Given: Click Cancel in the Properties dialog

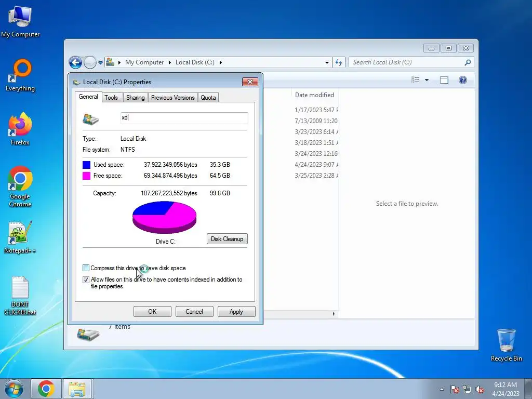Looking at the screenshot, I should click(x=194, y=312).
